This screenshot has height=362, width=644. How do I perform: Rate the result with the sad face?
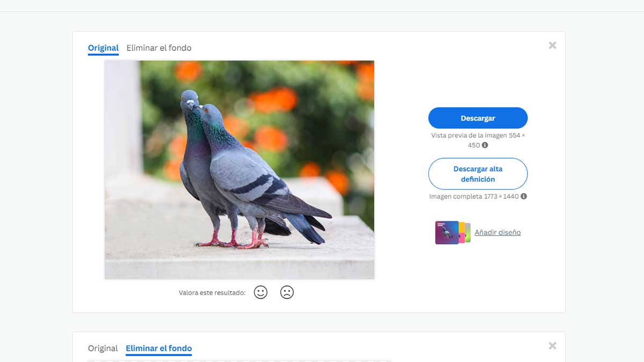(x=287, y=292)
